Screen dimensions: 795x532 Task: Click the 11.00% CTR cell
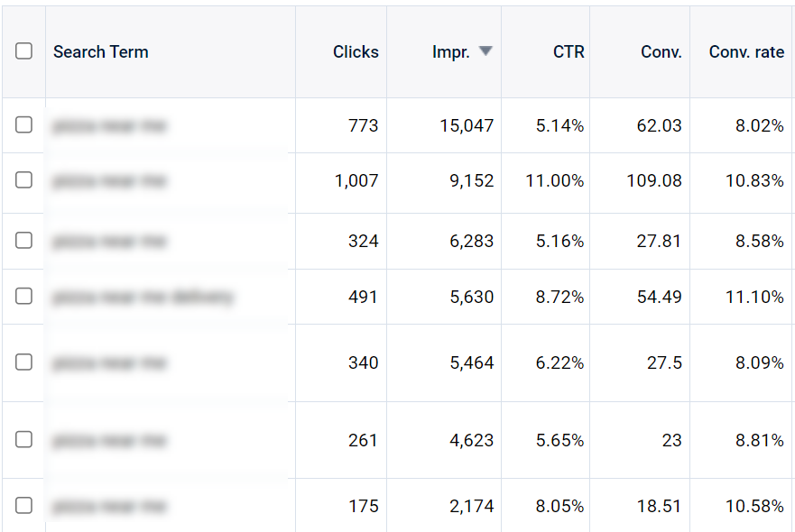tap(554, 180)
